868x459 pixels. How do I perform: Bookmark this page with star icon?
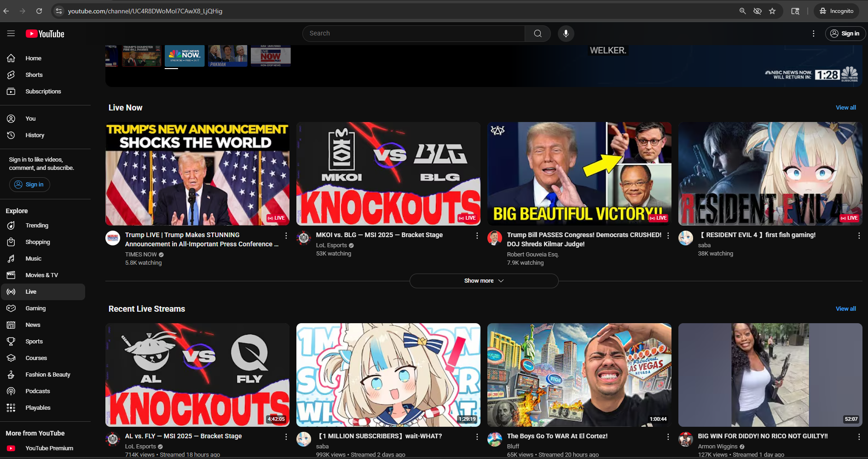(772, 11)
